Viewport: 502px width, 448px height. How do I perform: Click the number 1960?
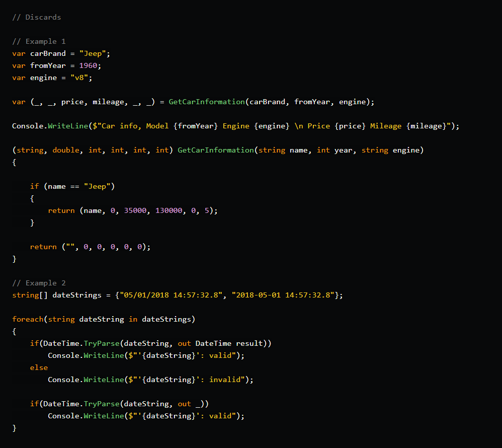click(88, 66)
